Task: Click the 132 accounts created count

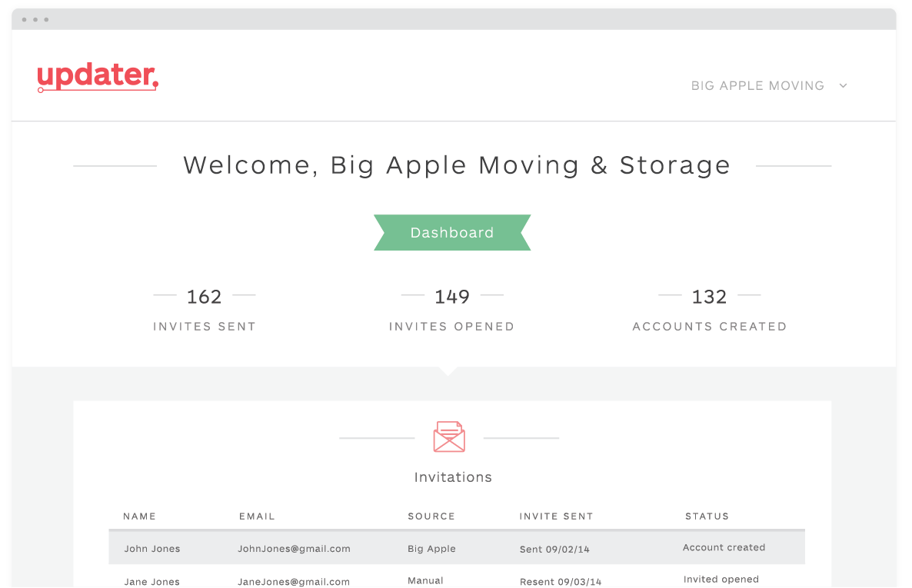Action: [x=709, y=297]
